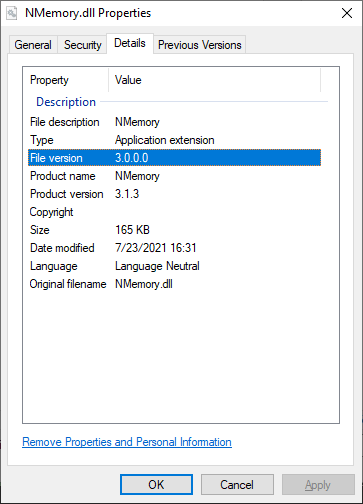Viewport: 363px width, 504px height.
Task: Click the Cancel button
Action: 237,484
